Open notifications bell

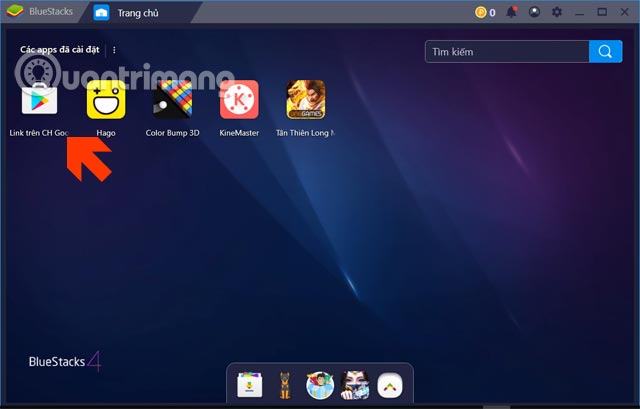[x=511, y=12]
